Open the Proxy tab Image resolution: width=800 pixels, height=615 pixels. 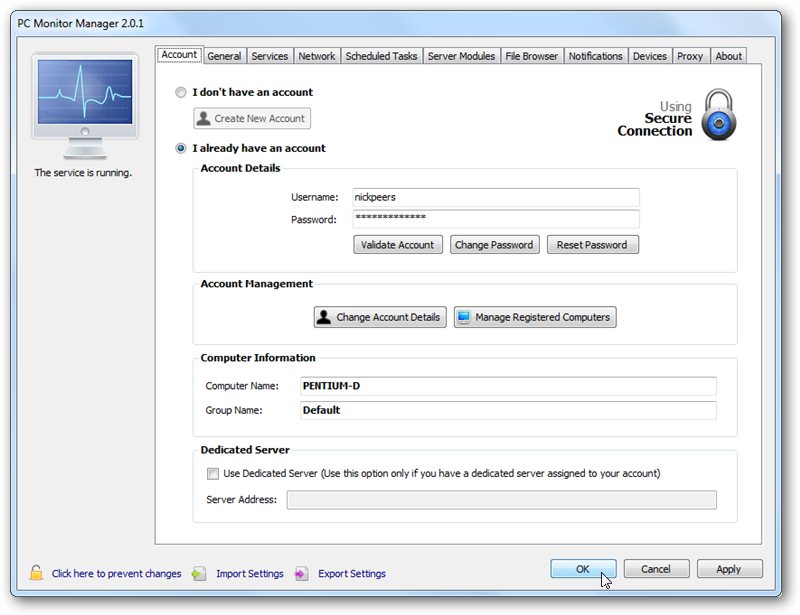[x=690, y=56]
